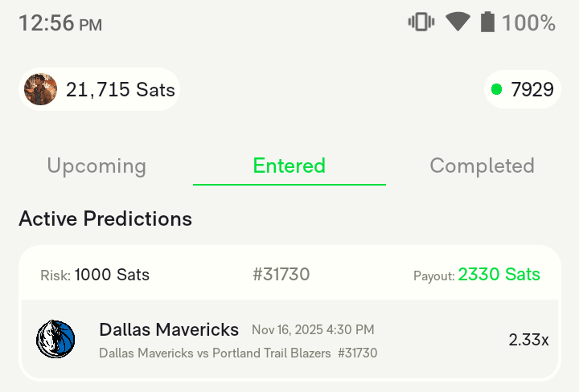Tap the green online status dot
This screenshot has height=392, width=579.
click(496, 89)
